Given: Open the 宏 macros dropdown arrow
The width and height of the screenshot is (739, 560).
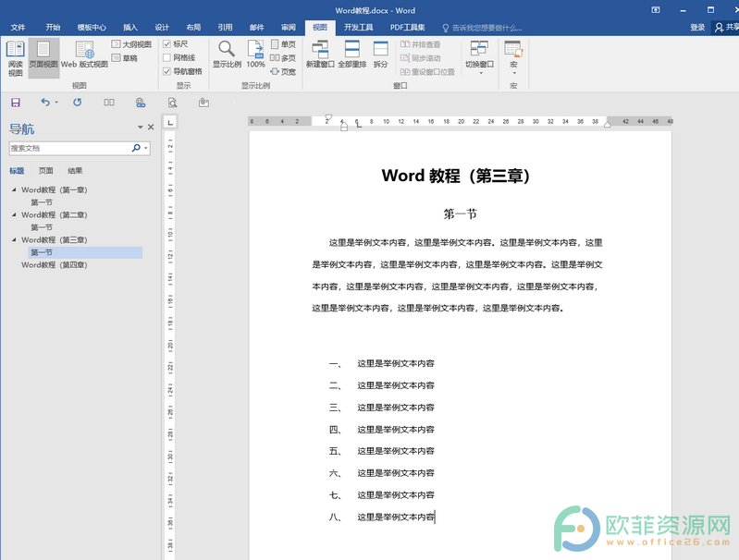Looking at the screenshot, I should coord(514,73).
